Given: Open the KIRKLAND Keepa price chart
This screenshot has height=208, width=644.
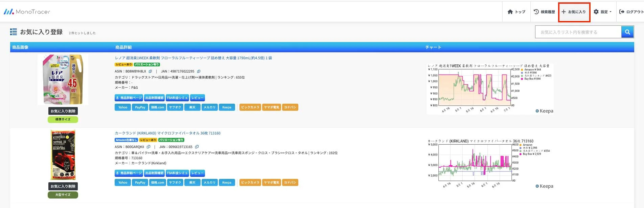Looking at the screenshot, I should pos(490,164).
